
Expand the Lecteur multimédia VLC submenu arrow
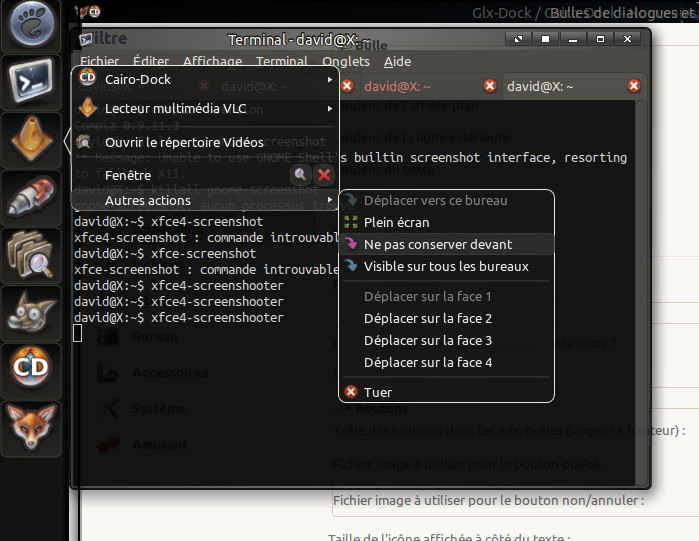coord(329,109)
